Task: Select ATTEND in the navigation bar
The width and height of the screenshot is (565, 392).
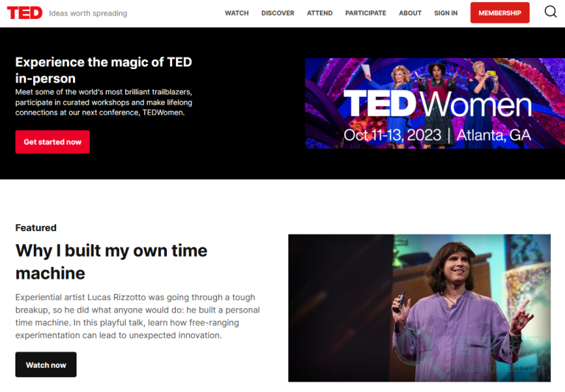Action: (x=319, y=13)
